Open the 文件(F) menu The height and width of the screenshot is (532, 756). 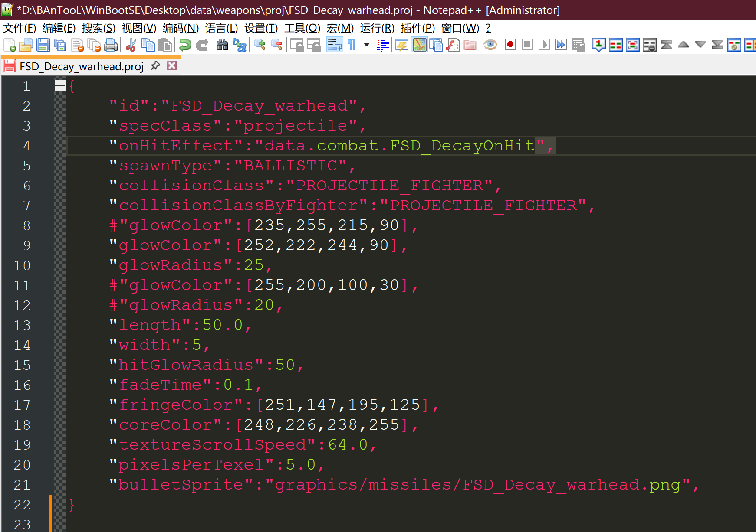coord(20,28)
